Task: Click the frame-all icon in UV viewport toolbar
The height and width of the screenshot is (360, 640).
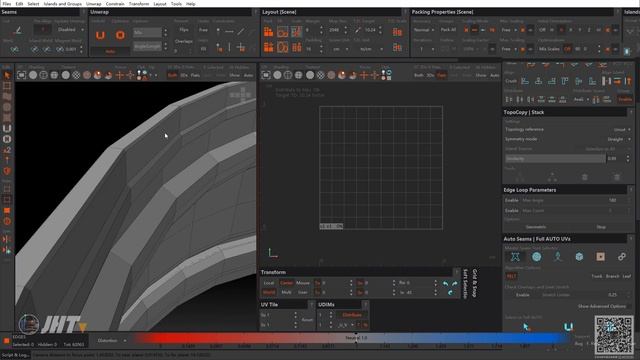Action: coord(266,75)
